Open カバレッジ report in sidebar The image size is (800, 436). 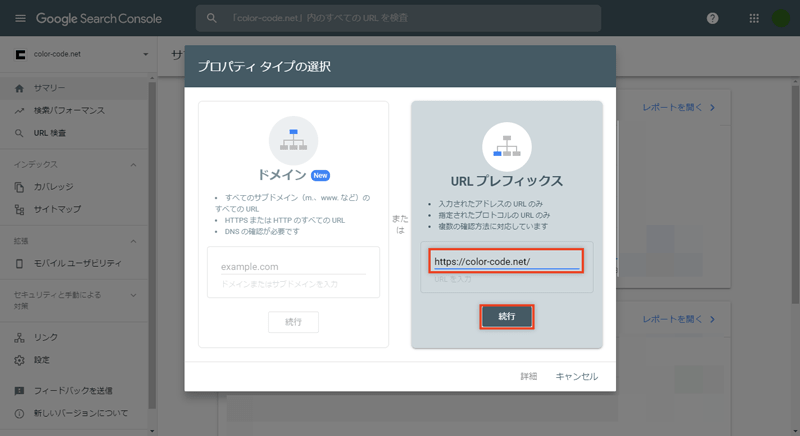pyautogui.click(x=74, y=187)
